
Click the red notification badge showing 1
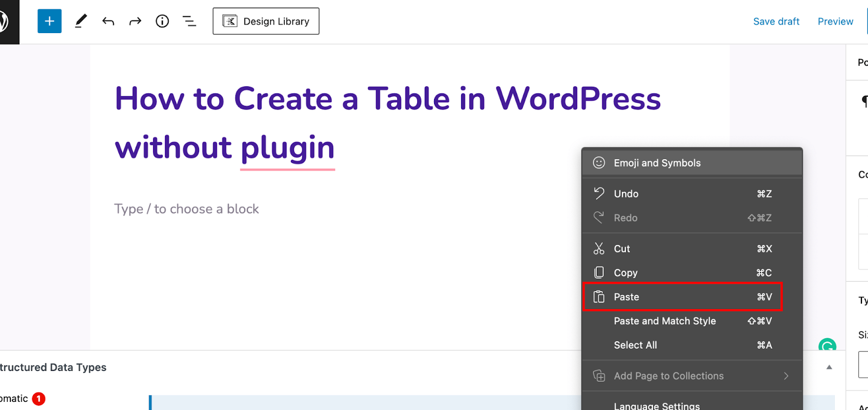(39, 399)
